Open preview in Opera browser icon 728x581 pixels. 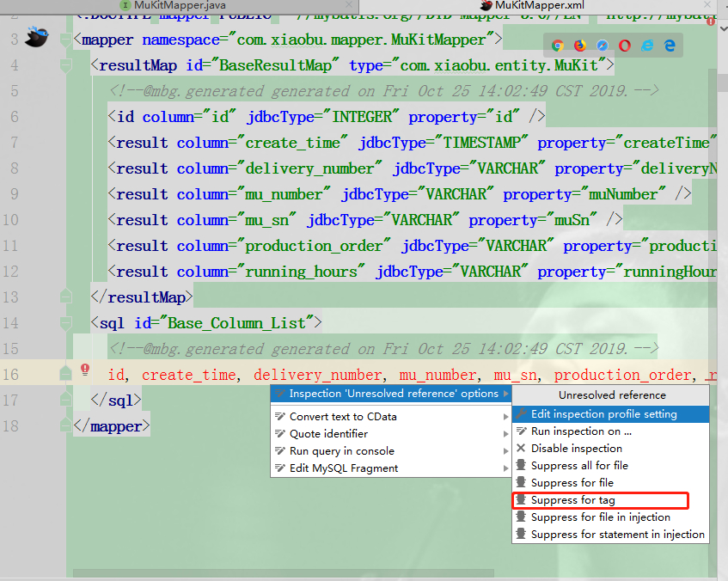point(625,46)
